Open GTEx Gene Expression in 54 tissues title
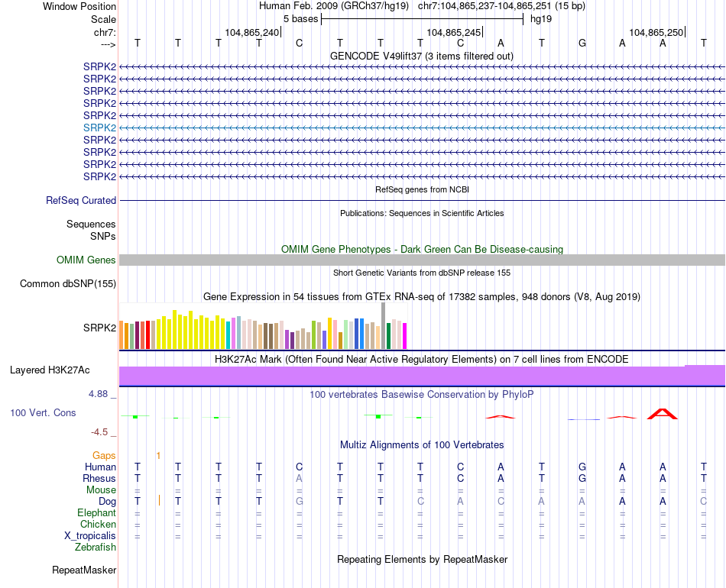This screenshot has width=726, height=588. coord(422,296)
